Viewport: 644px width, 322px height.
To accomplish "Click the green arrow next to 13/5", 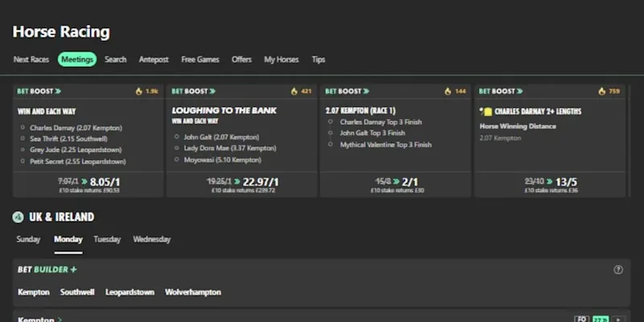I will coord(550,181).
